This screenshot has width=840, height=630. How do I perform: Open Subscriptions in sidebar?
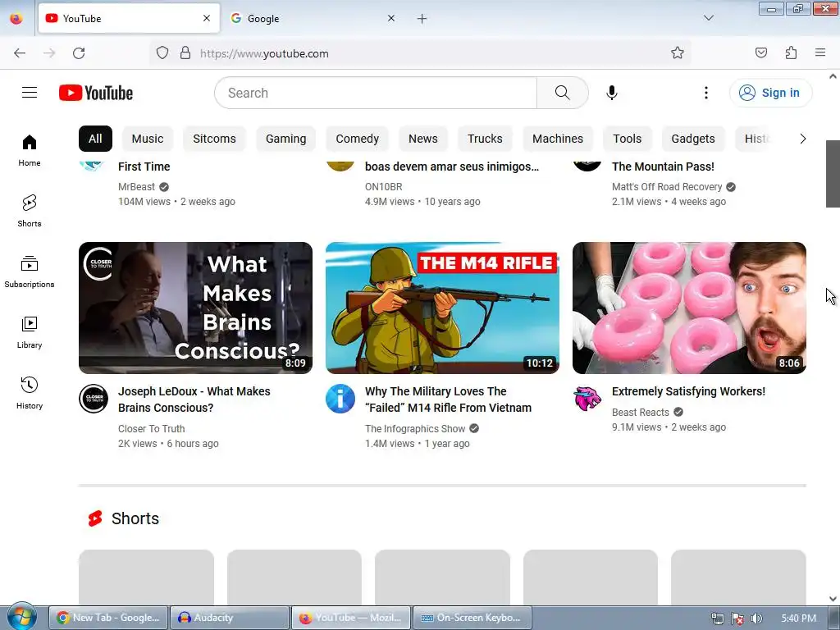30,272
